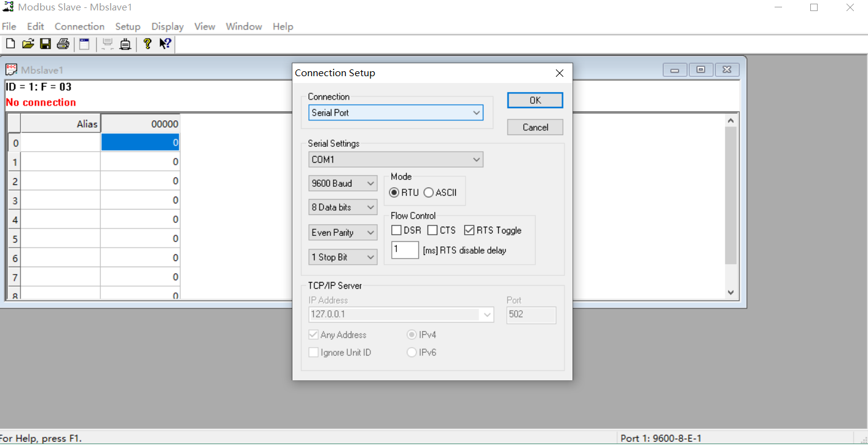Click the "ID = 1: F = 03" text
The height and width of the screenshot is (446, 868).
(x=38, y=87)
